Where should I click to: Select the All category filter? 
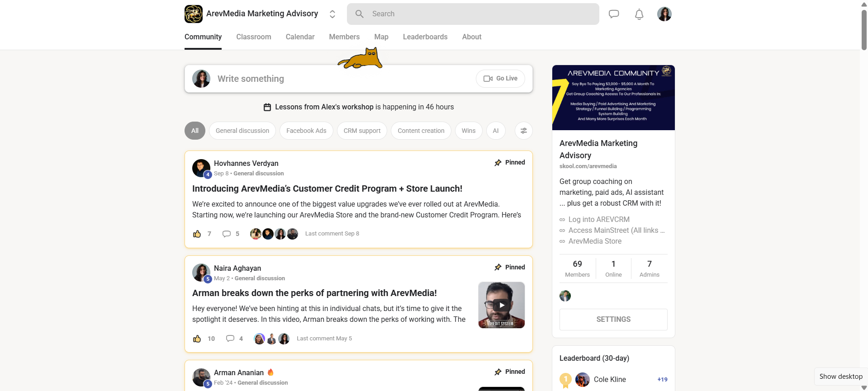tap(195, 131)
